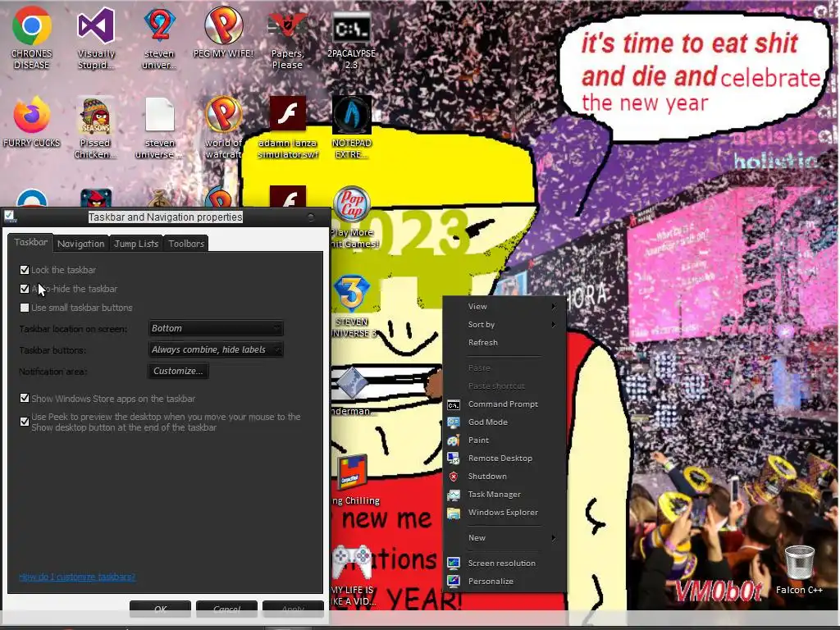Open the world of warcraft icon
This screenshot has width=840, height=630.
tap(223, 115)
